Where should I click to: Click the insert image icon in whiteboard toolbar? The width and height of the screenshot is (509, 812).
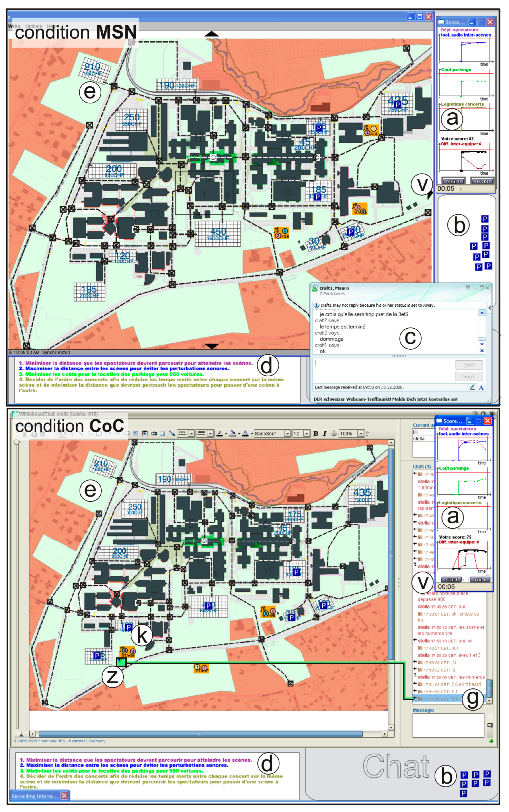coord(163,434)
